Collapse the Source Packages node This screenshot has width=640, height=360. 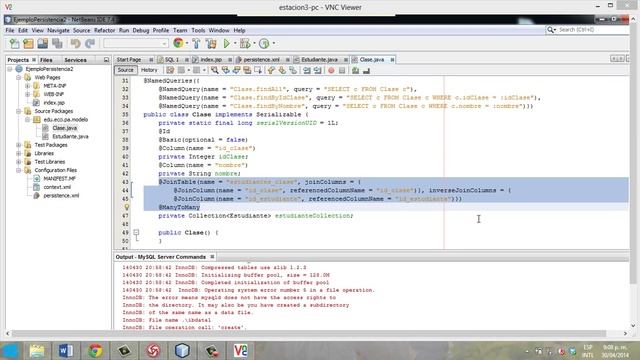tap(19, 111)
